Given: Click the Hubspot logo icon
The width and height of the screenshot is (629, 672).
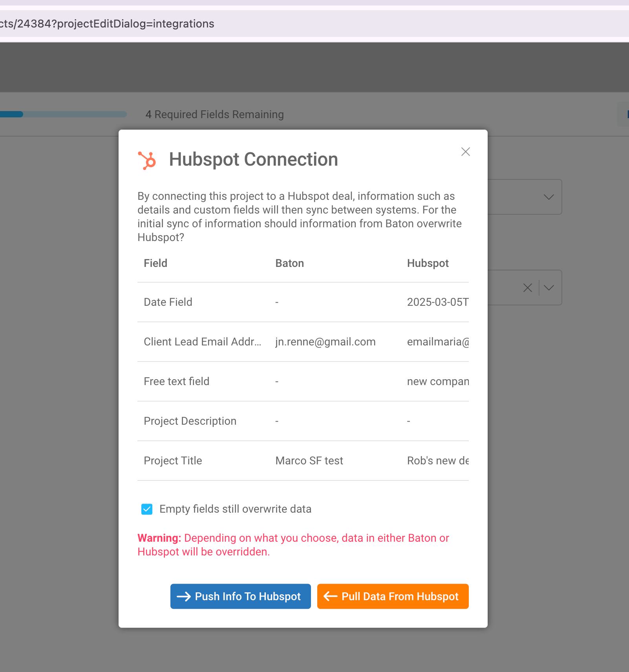Looking at the screenshot, I should (x=147, y=160).
